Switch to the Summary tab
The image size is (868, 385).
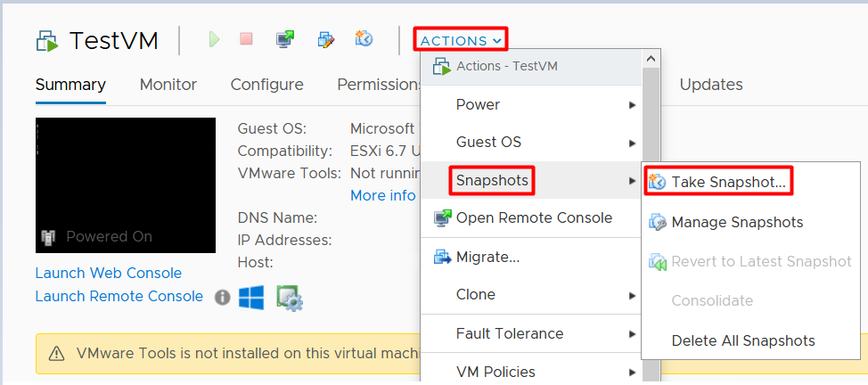pyautogui.click(x=70, y=85)
